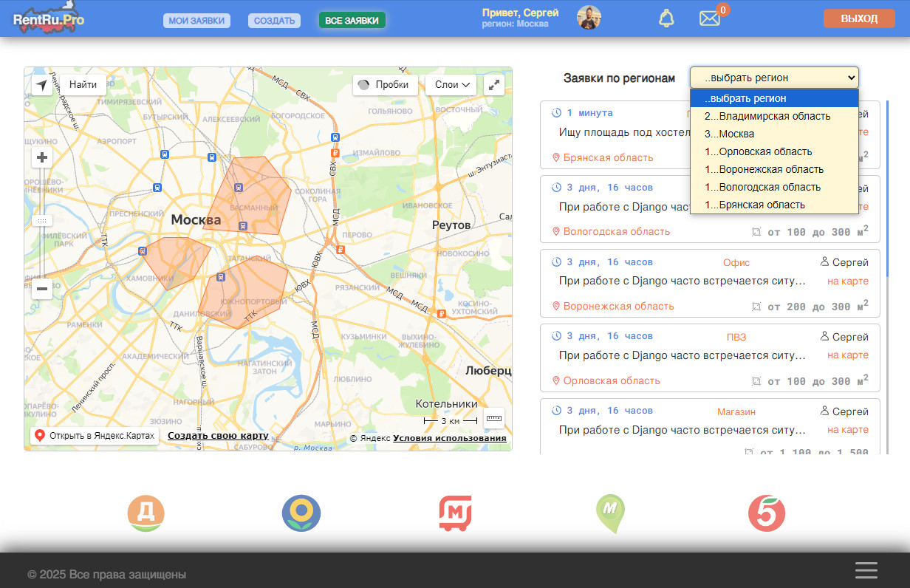Click the RentRu.Pro logo
The height and width of the screenshot is (588, 910).
coord(49,18)
